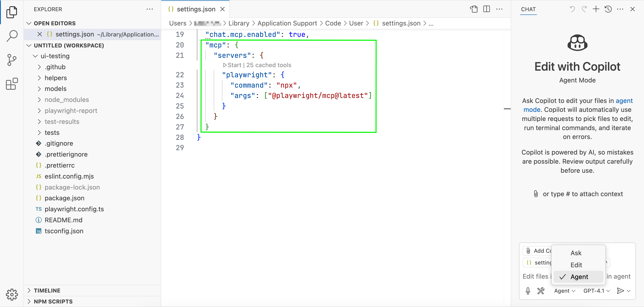Open the Agent mode dropdown
This screenshot has height=307, width=644.
[x=565, y=291]
